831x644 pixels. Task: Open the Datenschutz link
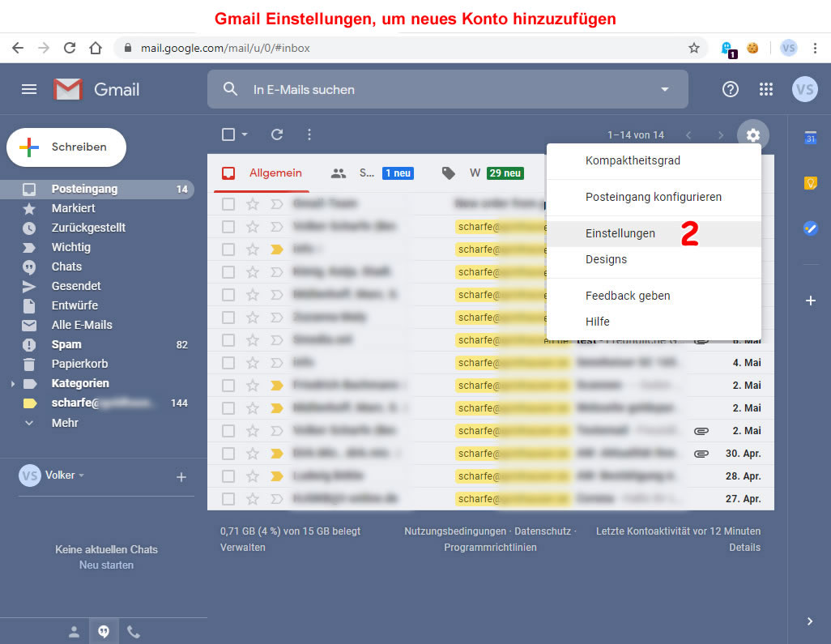pyautogui.click(x=543, y=531)
